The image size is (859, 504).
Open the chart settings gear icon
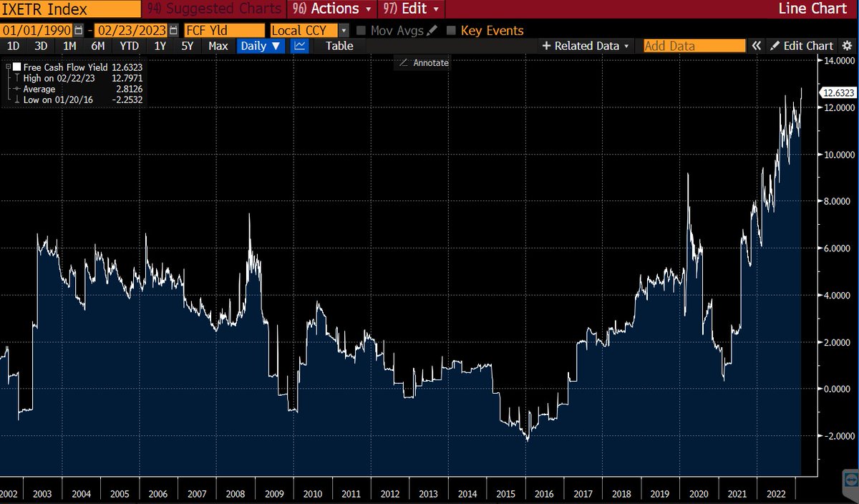coord(847,45)
